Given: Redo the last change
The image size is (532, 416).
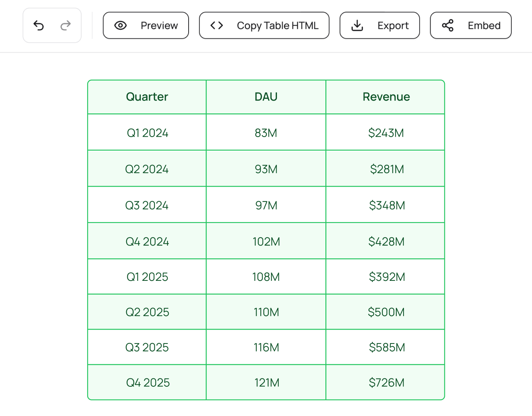Looking at the screenshot, I should click(x=65, y=25).
